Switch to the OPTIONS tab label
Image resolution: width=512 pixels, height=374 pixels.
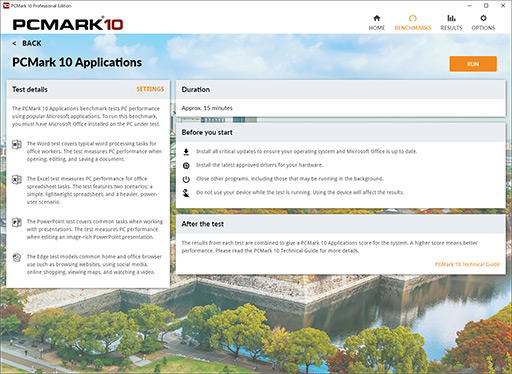pyautogui.click(x=483, y=28)
